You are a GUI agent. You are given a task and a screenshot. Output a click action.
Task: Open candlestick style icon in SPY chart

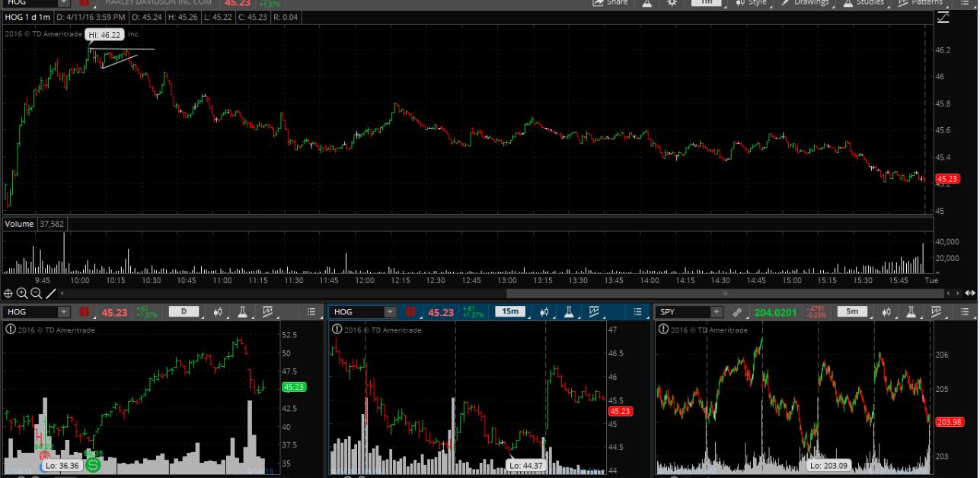(x=886, y=312)
